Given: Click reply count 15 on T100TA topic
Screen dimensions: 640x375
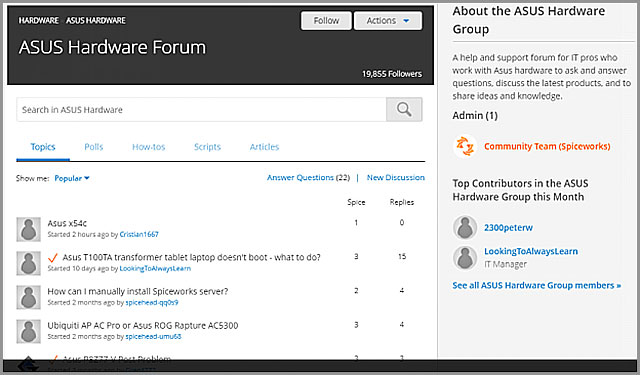Looking at the screenshot, I should (402, 256).
